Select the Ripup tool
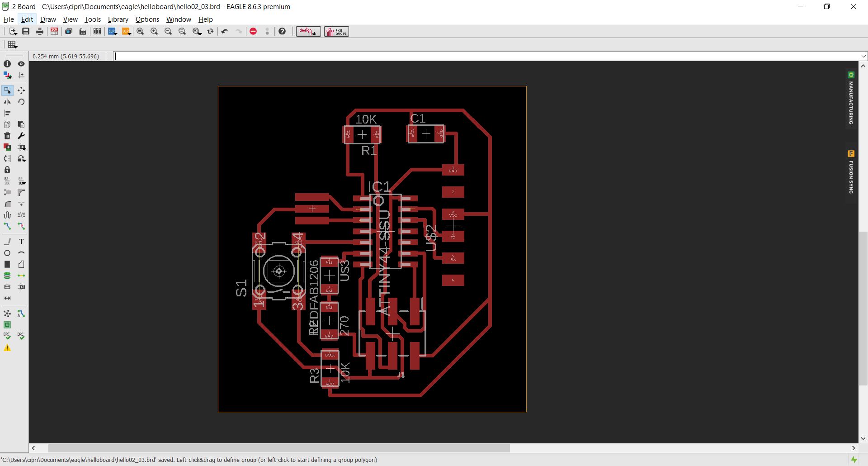 click(21, 226)
